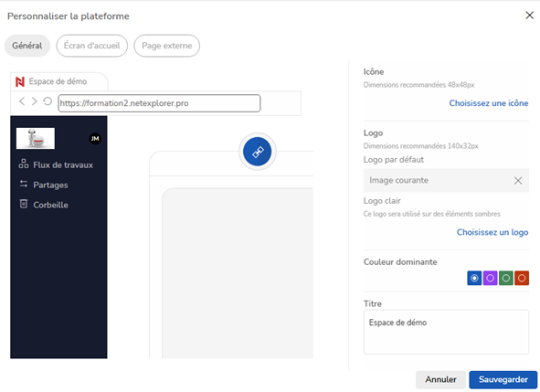Click the Sauvegarder button
Image resolution: width=540 pixels, height=392 pixels.
click(x=503, y=379)
